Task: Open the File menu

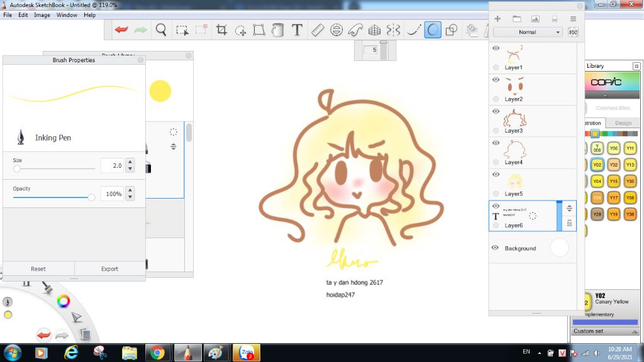Action: [x=8, y=15]
